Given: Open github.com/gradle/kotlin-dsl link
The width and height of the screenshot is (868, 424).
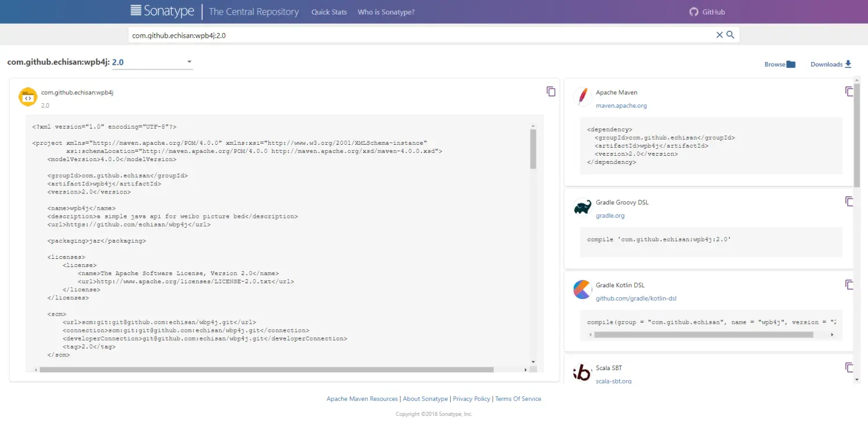Looking at the screenshot, I should pyautogui.click(x=636, y=298).
